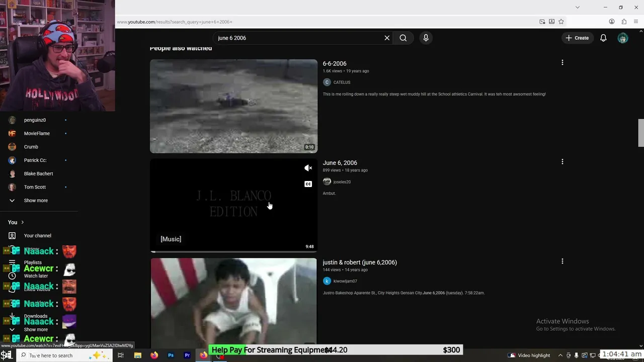The width and height of the screenshot is (644, 362).
Task: Click the Create button
Action: pos(577,38)
